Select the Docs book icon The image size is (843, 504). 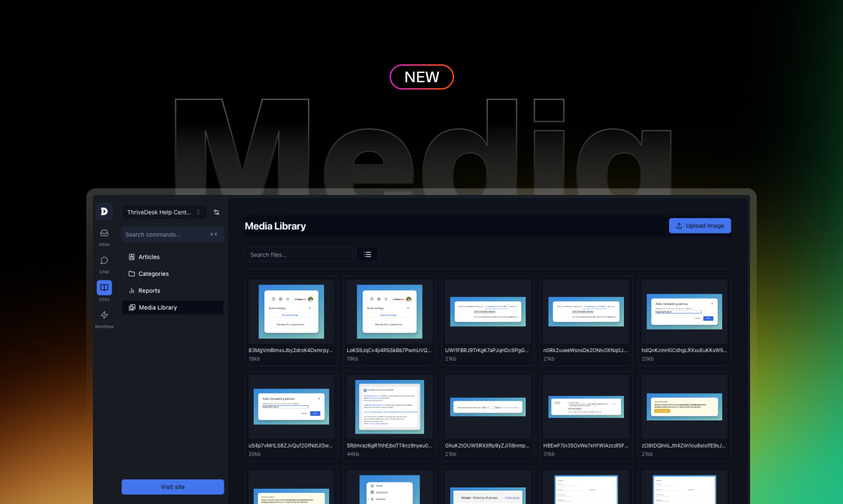coord(104,288)
